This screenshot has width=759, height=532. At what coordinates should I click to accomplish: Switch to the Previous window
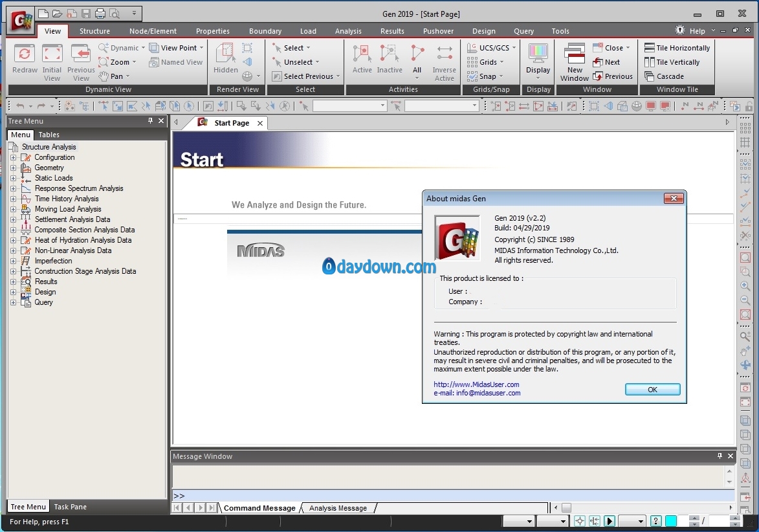(x=613, y=76)
